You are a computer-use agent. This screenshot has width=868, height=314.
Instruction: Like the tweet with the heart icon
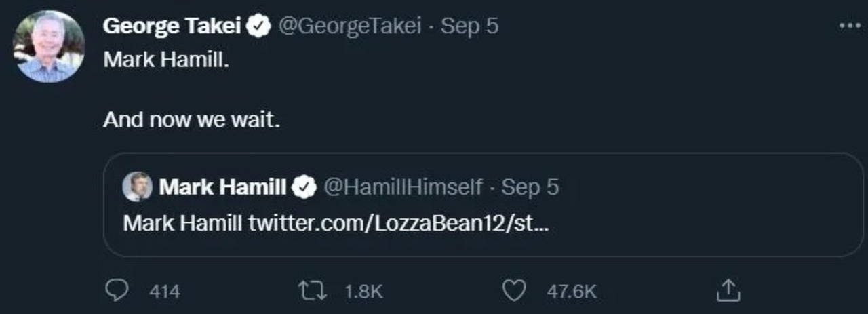point(514,291)
